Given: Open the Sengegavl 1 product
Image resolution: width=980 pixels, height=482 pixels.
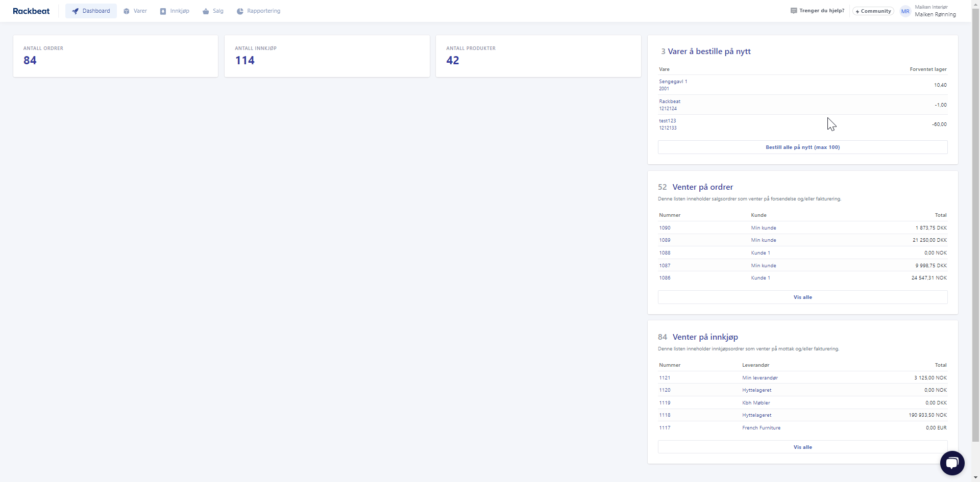Looking at the screenshot, I should [673, 82].
